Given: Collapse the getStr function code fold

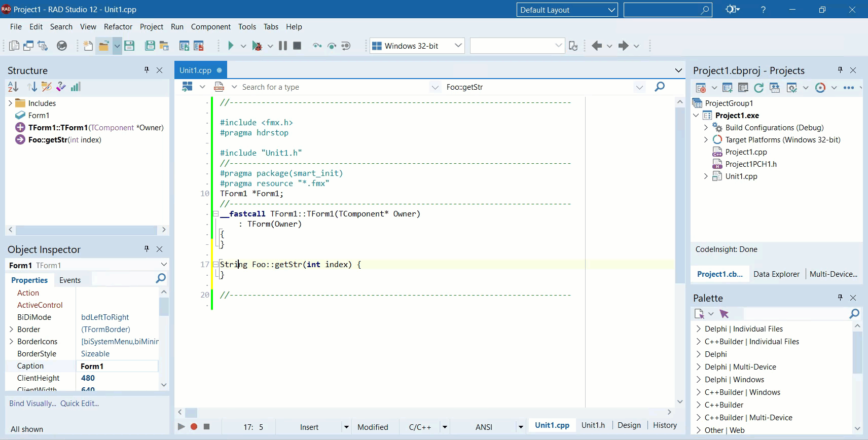Looking at the screenshot, I should (x=215, y=264).
